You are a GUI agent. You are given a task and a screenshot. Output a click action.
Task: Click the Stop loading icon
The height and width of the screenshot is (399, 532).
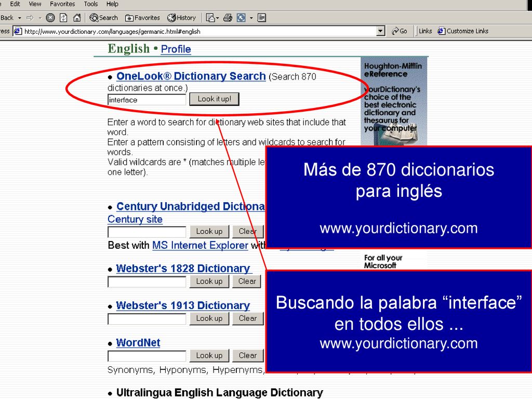tap(50, 18)
